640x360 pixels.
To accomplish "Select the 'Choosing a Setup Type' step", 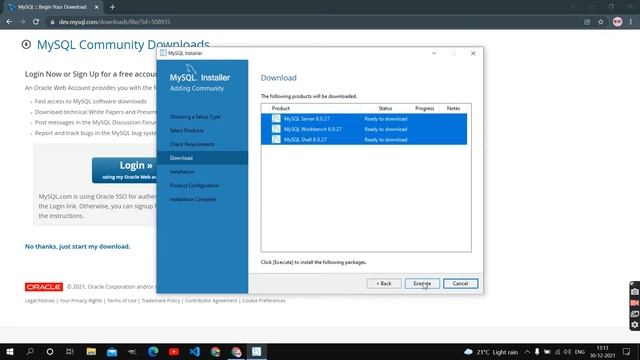I will coord(195,117).
